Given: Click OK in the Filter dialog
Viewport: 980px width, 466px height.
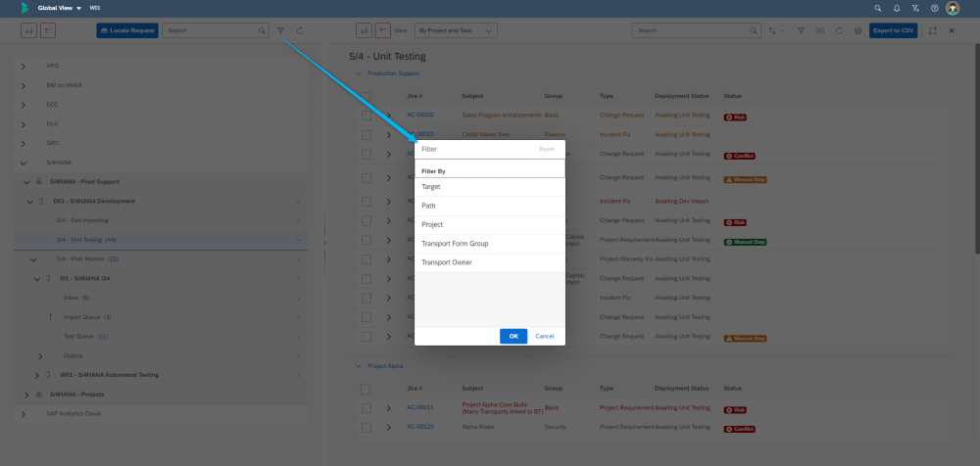Looking at the screenshot, I should pos(514,336).
